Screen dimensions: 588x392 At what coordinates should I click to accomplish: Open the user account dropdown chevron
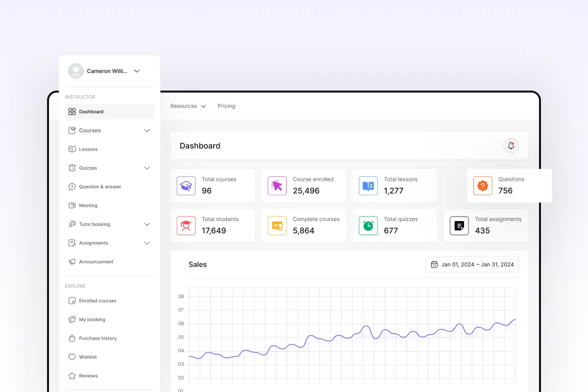click(x=137, y=71)
